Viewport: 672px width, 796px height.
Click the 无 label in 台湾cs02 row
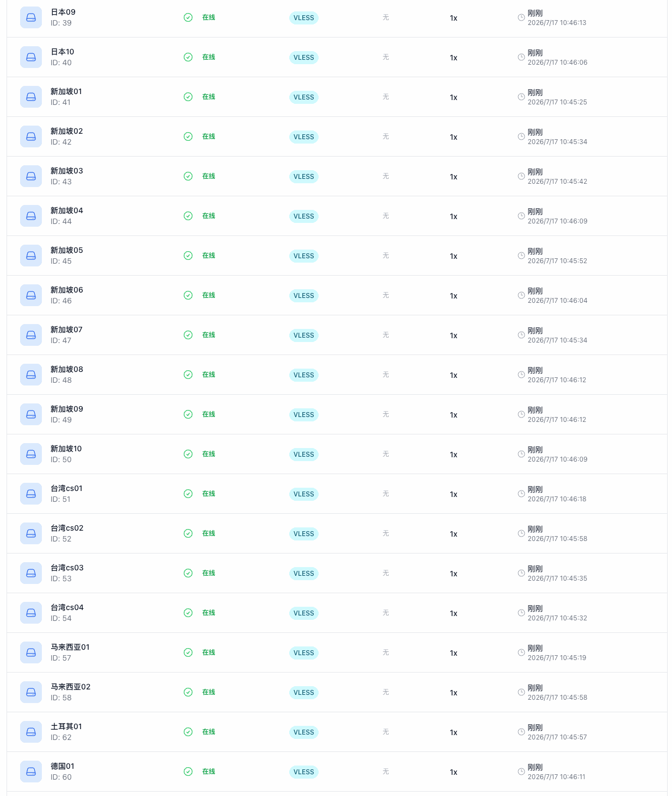[x=385, y=533]
